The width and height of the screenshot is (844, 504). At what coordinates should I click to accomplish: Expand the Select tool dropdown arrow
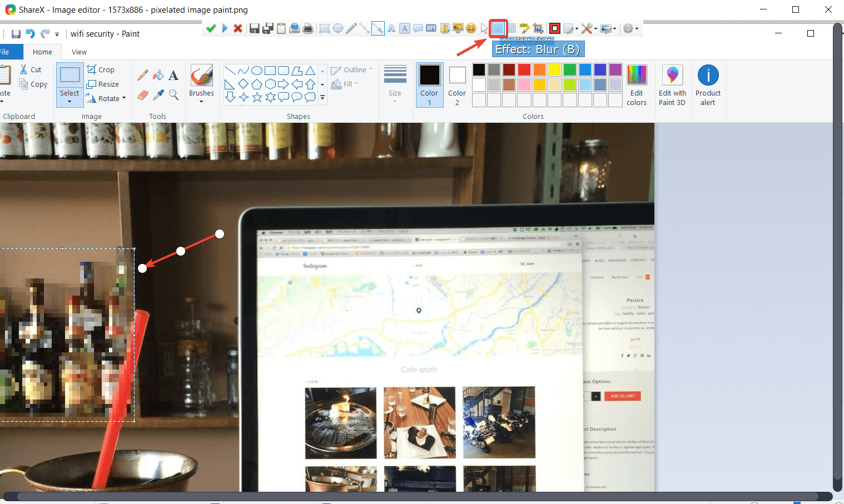69,101
